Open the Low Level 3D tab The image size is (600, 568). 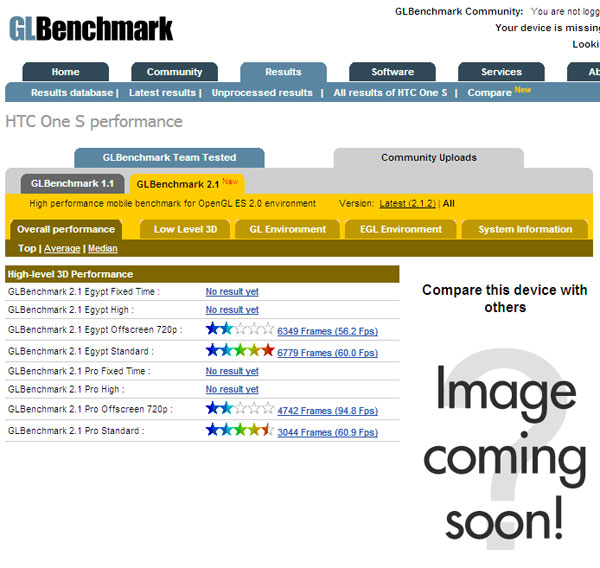(x=185, y=229)
